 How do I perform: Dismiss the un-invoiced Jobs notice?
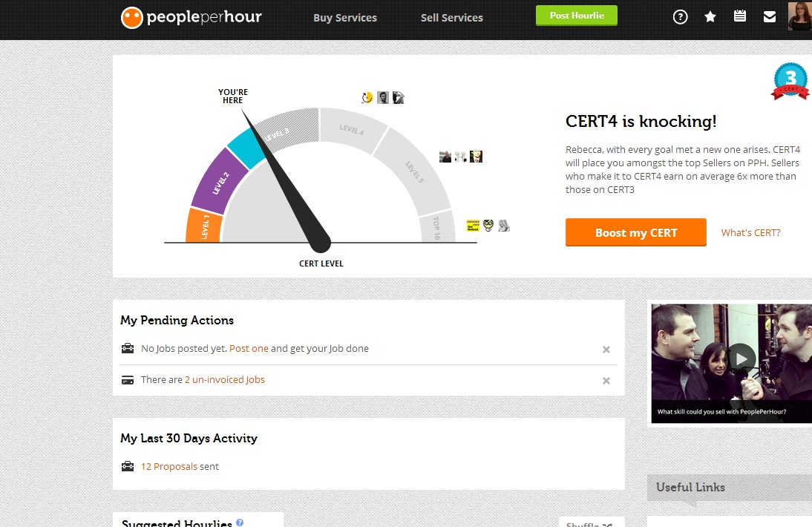606,381
